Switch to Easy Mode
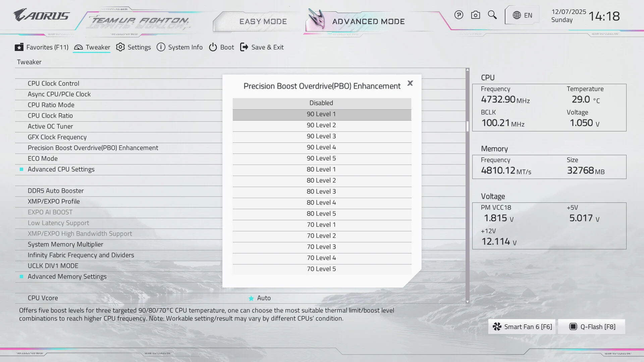This screenshot has height=362, width=644. click(x=263, y=21)
